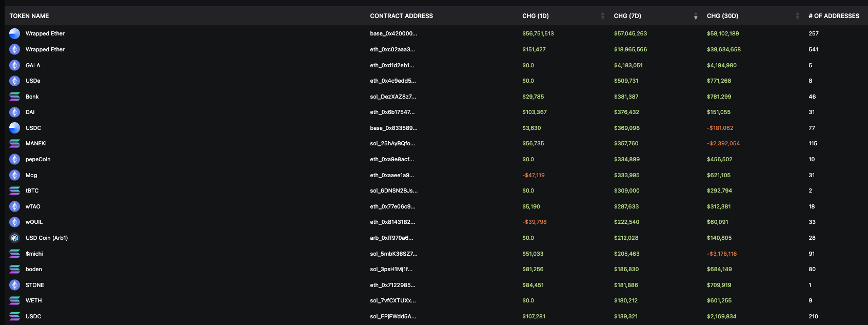Click the Ethereum icon next to Mog
The image size is (868, 325).
15,175
